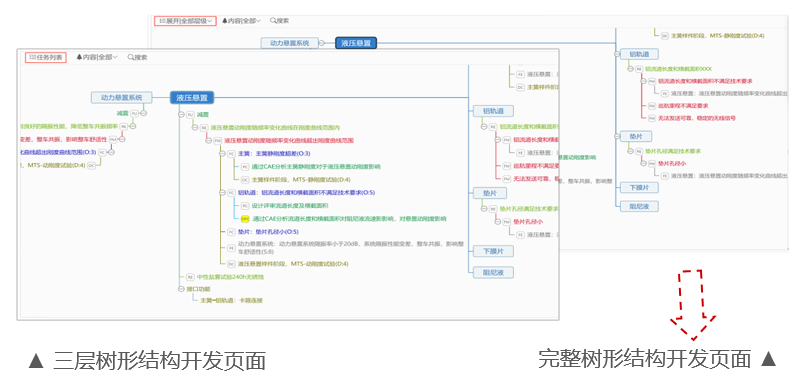
Task: Click the FU icon beside 减震 under 液压悬置
Action: pos(190,115)
